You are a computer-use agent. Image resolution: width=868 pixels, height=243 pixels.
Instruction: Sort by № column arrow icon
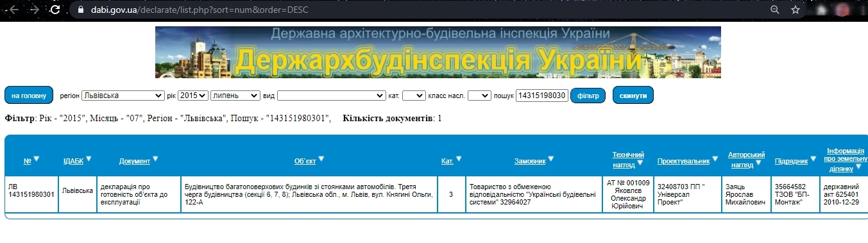(37, 158)
